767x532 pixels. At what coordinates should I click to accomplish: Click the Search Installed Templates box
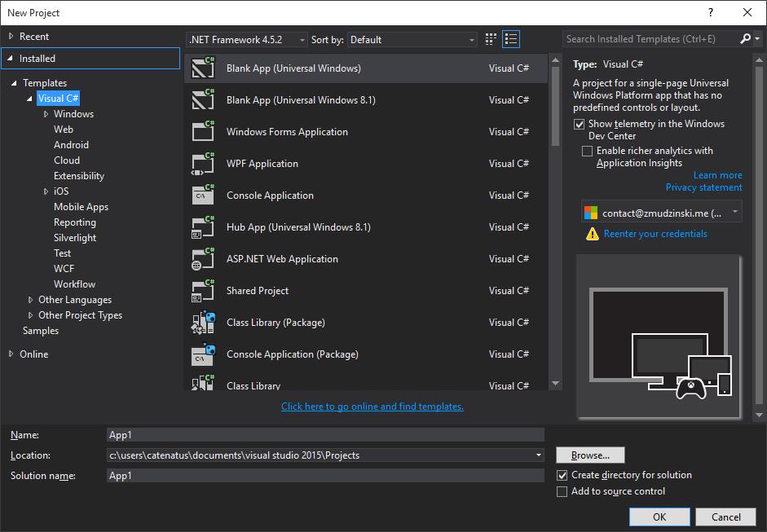click(x=650, y=39)
